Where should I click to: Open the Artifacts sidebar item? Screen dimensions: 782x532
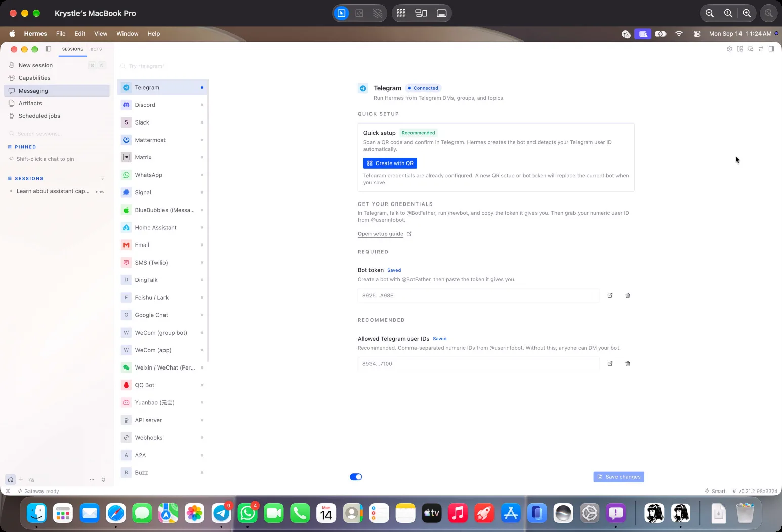coord(57,103)
